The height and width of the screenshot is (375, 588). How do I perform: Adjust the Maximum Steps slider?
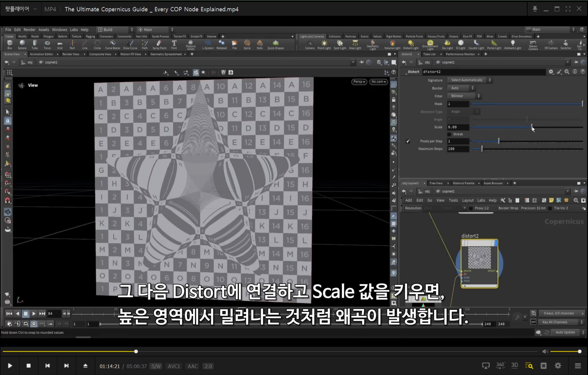[527, 149]
